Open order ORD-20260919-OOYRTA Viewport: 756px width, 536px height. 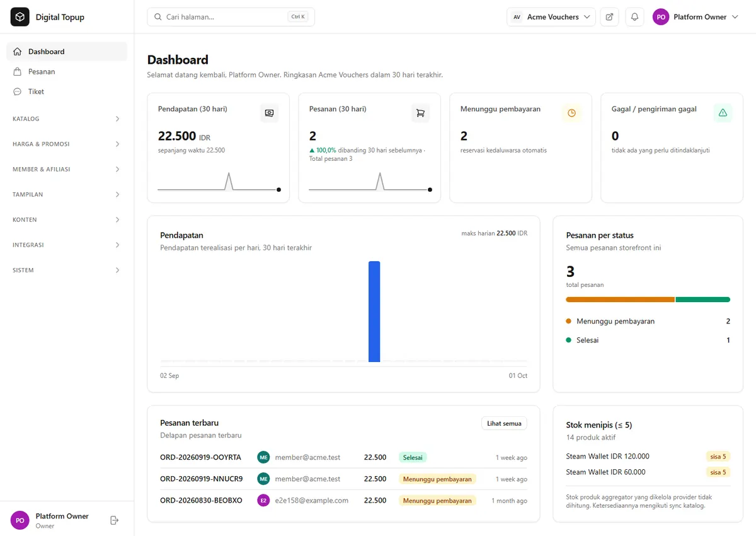tap(200, 457)
